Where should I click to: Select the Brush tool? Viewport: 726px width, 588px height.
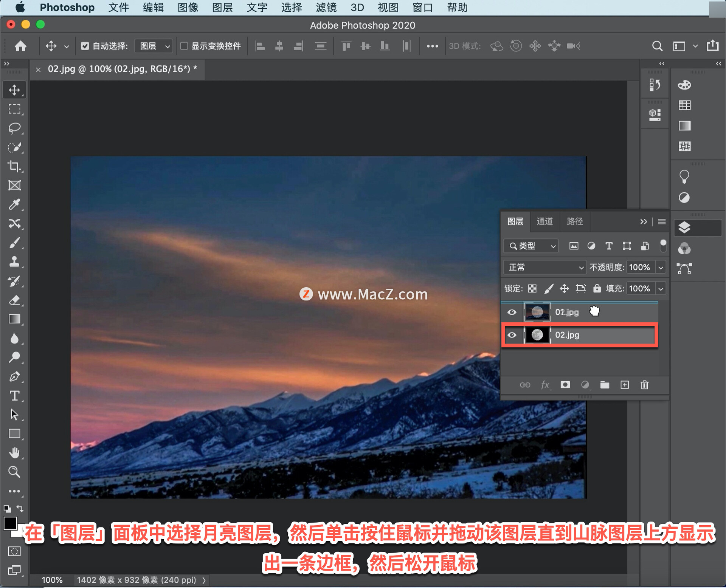14,243
